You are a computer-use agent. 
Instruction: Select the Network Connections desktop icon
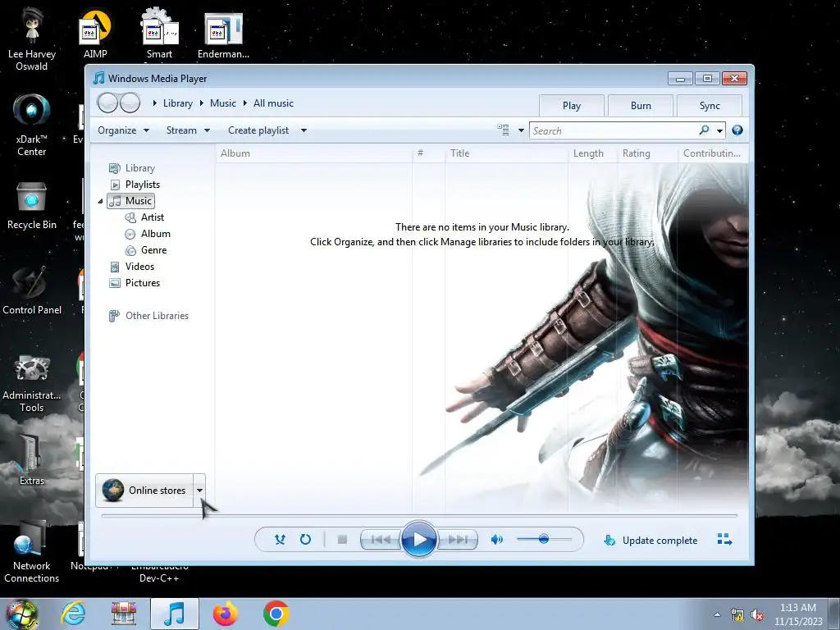pyautogui.click(x=32, y=552)
